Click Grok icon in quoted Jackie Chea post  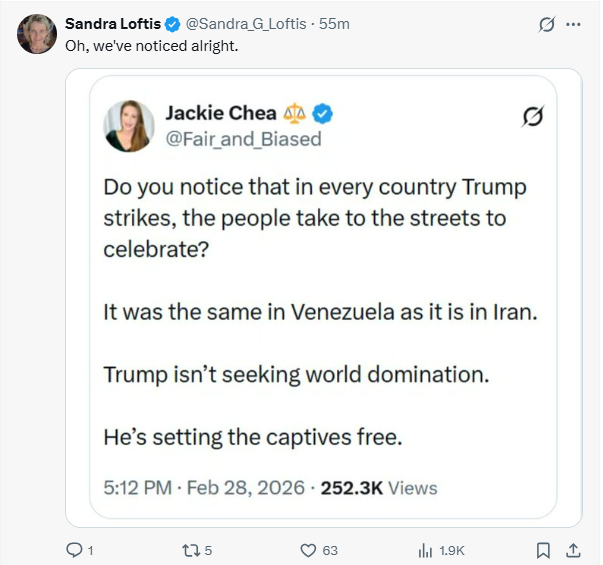point(533,119)
